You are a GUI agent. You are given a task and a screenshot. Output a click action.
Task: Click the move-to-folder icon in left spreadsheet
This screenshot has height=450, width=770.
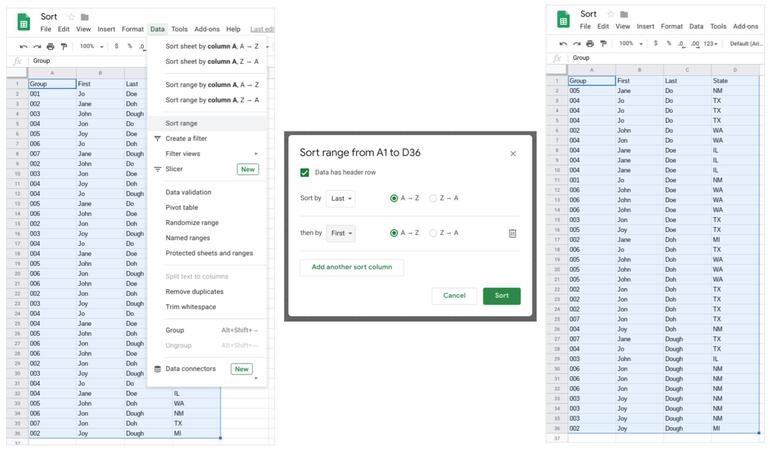84,17
